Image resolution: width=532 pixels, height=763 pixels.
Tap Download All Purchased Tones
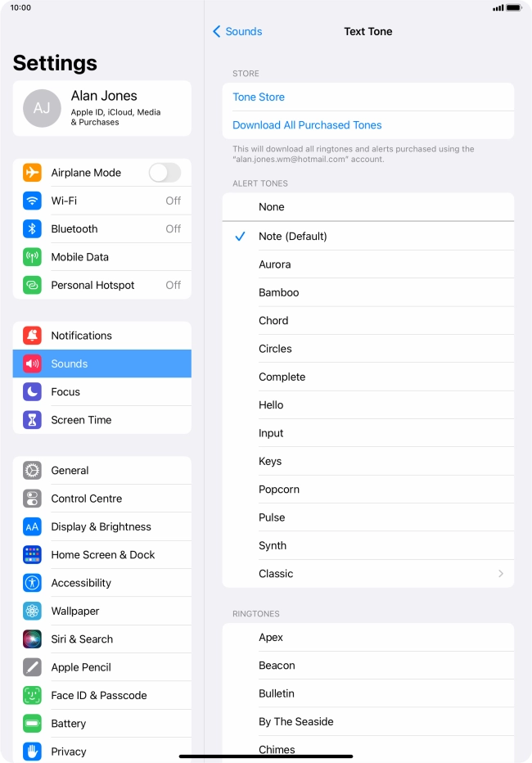[307, 125]
